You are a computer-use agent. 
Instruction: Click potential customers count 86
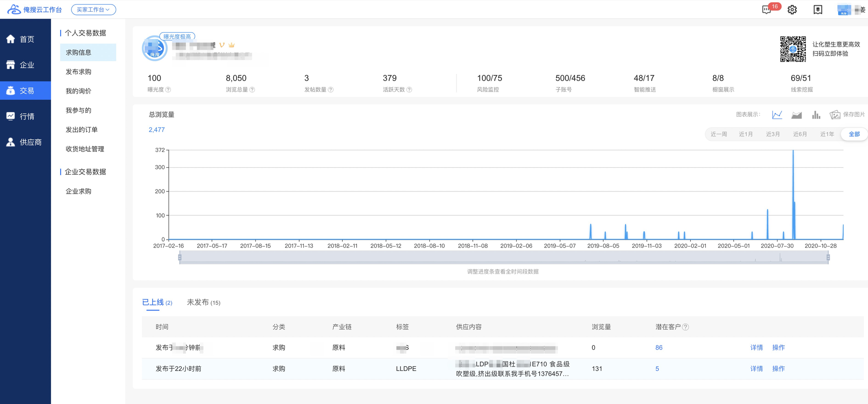[x=659, y=347]
